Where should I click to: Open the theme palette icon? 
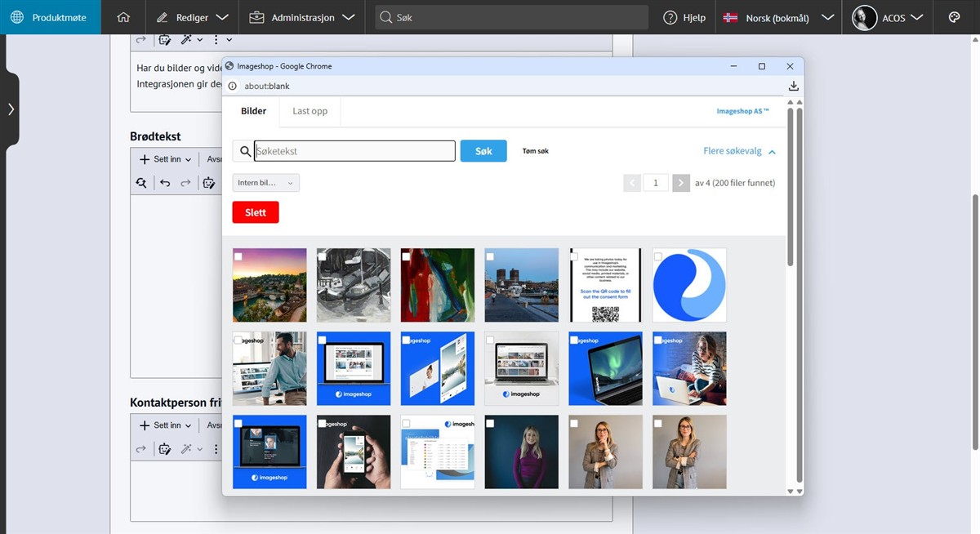954,17
